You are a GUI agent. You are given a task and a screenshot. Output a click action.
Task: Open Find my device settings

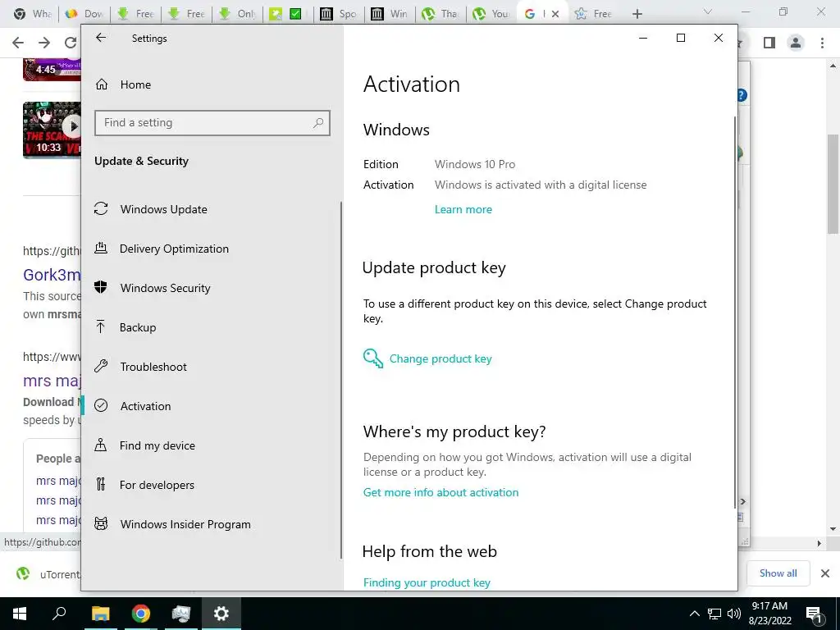point(157,445)
